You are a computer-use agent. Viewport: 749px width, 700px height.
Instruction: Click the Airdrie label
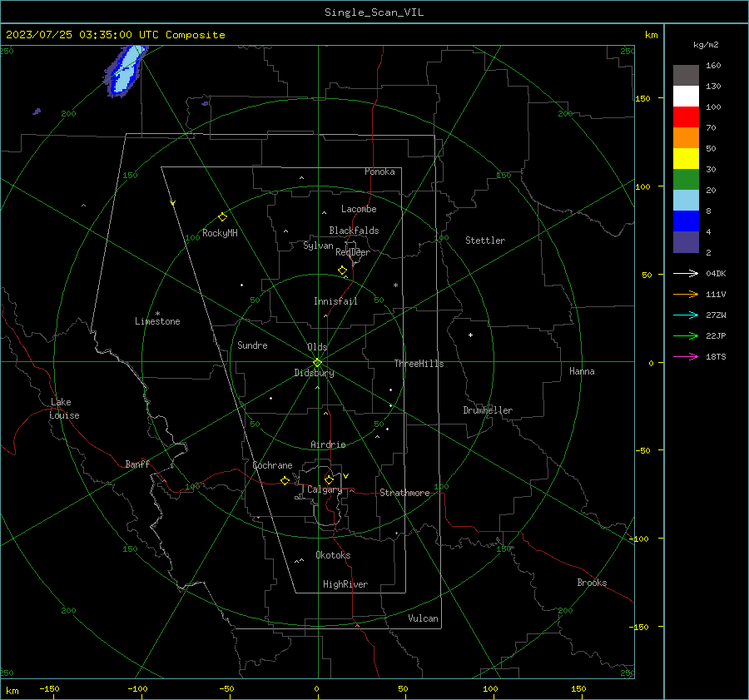(328, 444)
